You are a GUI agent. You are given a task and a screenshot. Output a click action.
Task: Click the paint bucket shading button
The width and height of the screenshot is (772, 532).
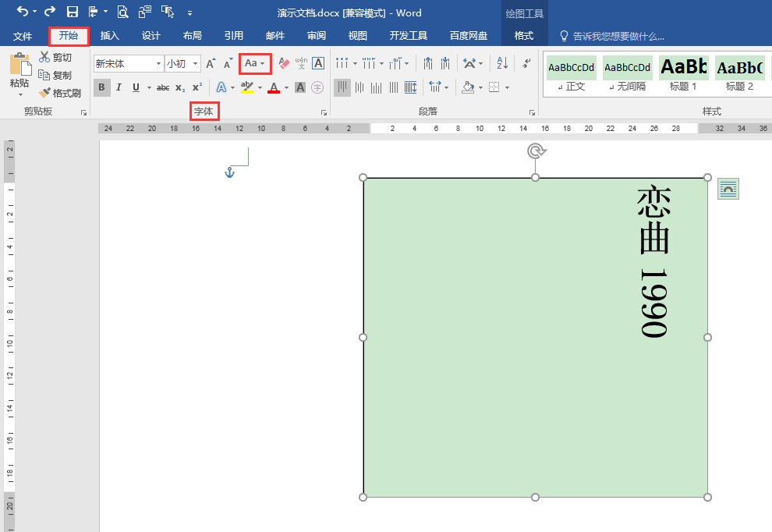pyautogui.click(x=468, y=87)
